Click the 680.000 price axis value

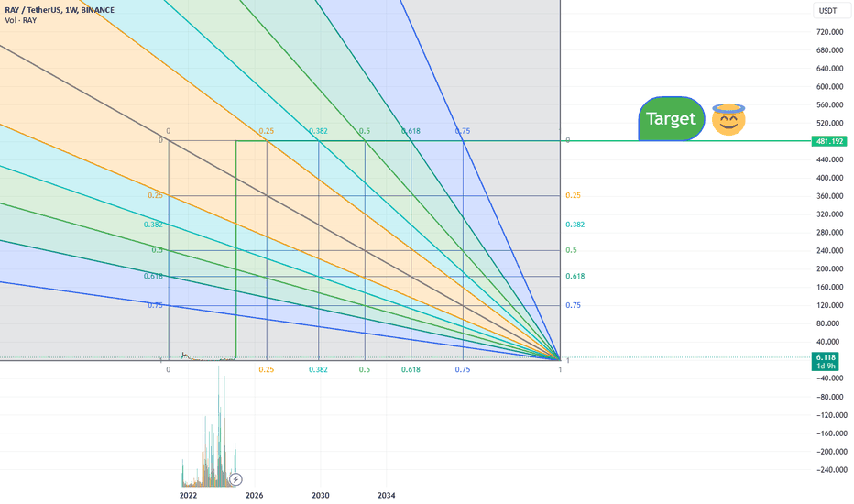pos(829,50)
